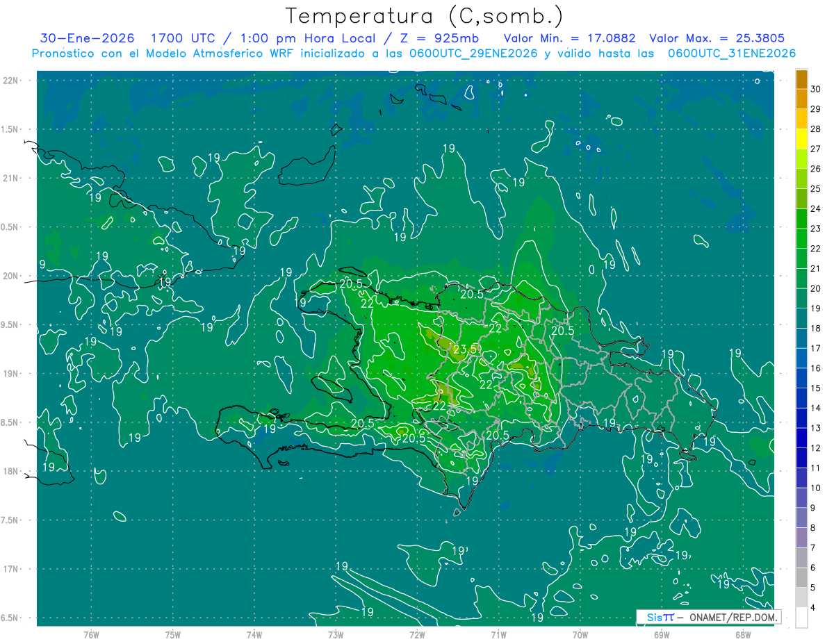This screenshot has width=834, height=644.
Task: Click the legend color band between 11 and 12
Action: [x=801, y=458]
